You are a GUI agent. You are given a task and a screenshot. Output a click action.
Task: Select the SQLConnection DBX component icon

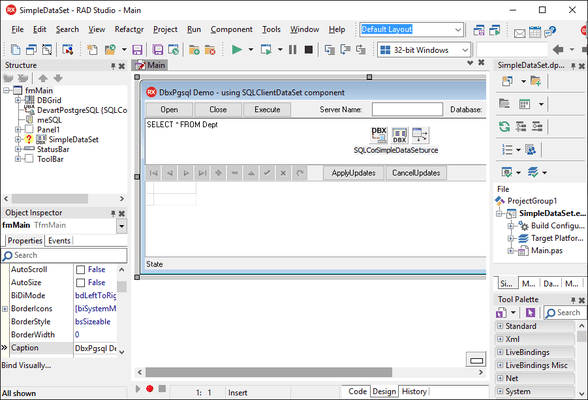(x=379, y=135)
